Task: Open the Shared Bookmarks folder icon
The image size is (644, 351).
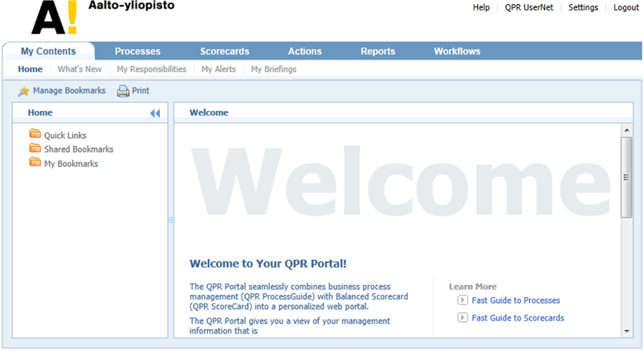Action: click(35, 148)
